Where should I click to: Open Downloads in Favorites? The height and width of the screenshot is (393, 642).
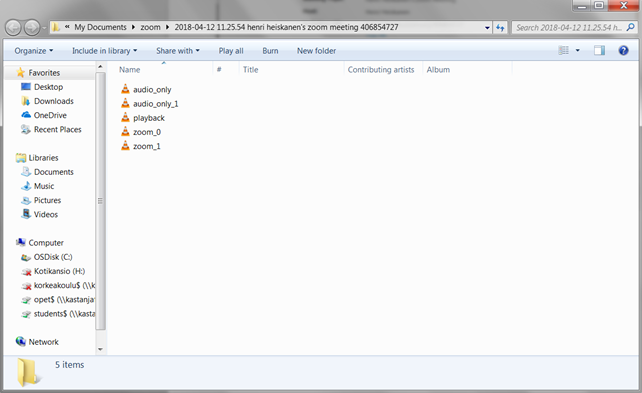tap(54, 101)
